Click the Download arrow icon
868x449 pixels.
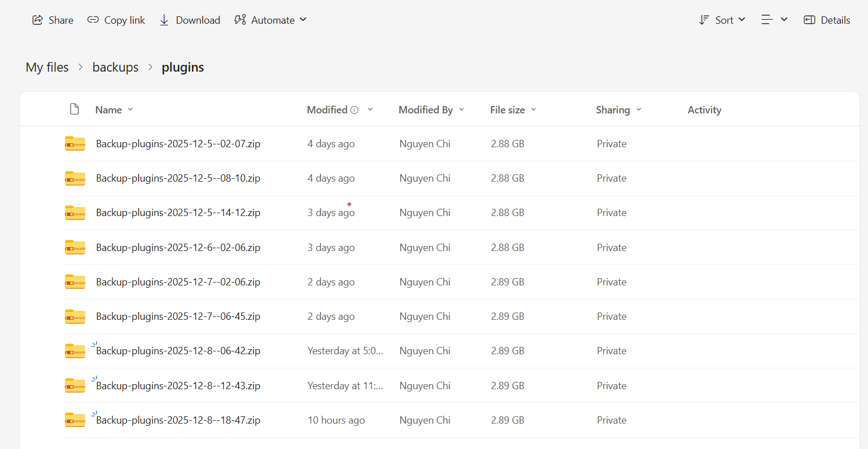(164, 20)
